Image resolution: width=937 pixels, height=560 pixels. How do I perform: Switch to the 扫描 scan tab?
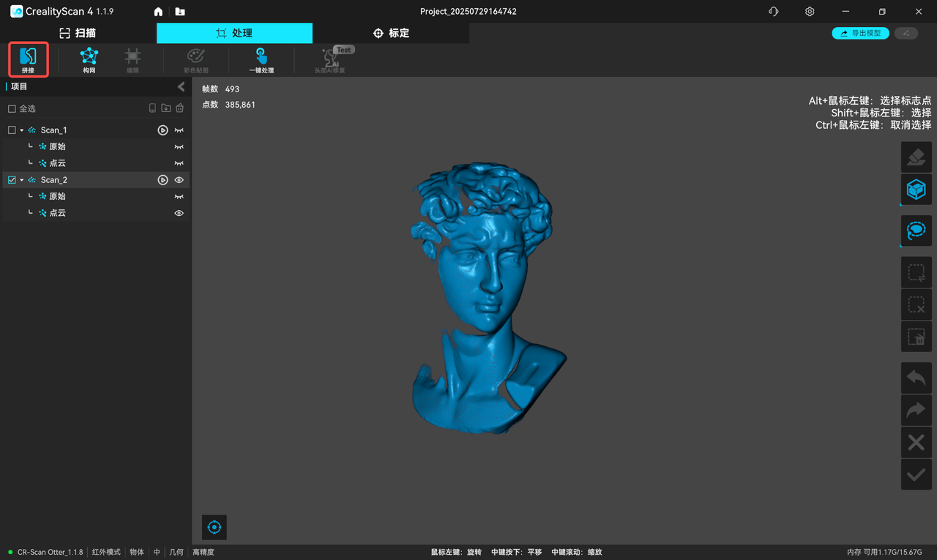tap(78, 33)
